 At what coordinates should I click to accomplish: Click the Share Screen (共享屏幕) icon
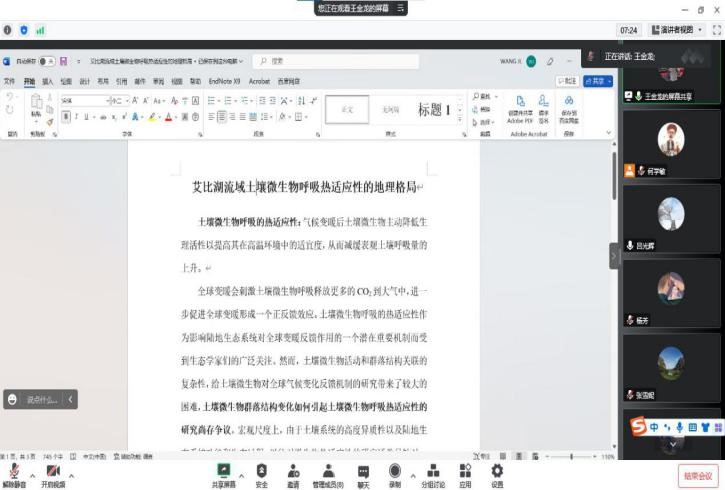click(224, 470)
